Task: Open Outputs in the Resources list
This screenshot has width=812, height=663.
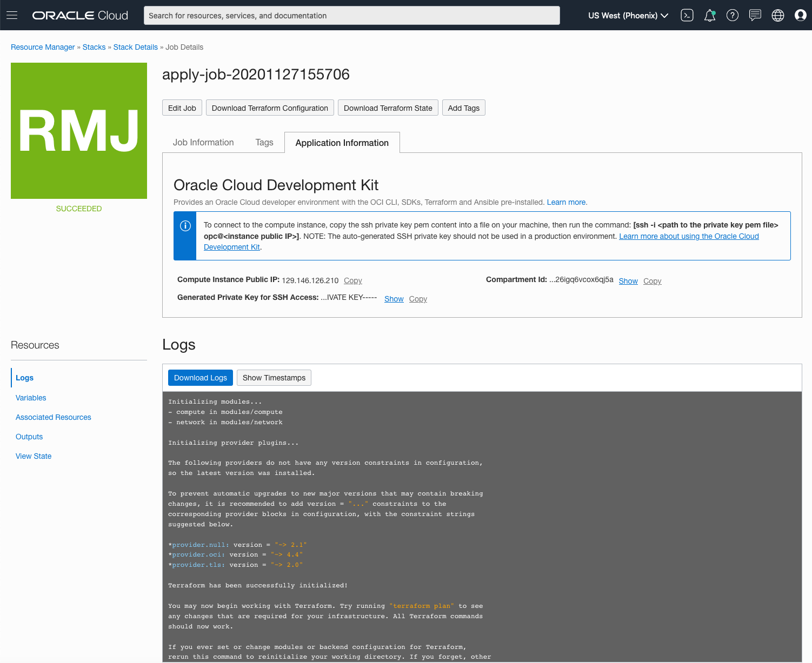Action: 29,437
